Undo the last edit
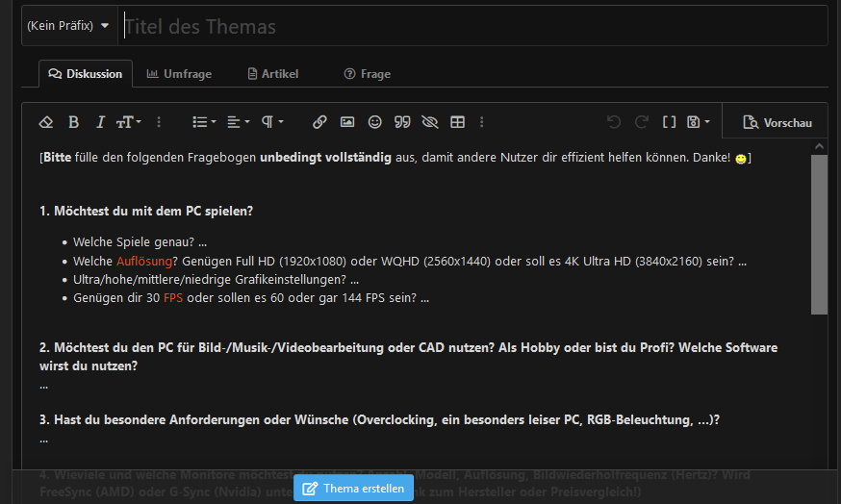841x504 pixels. pyautogui.click(x=614, y=122)
